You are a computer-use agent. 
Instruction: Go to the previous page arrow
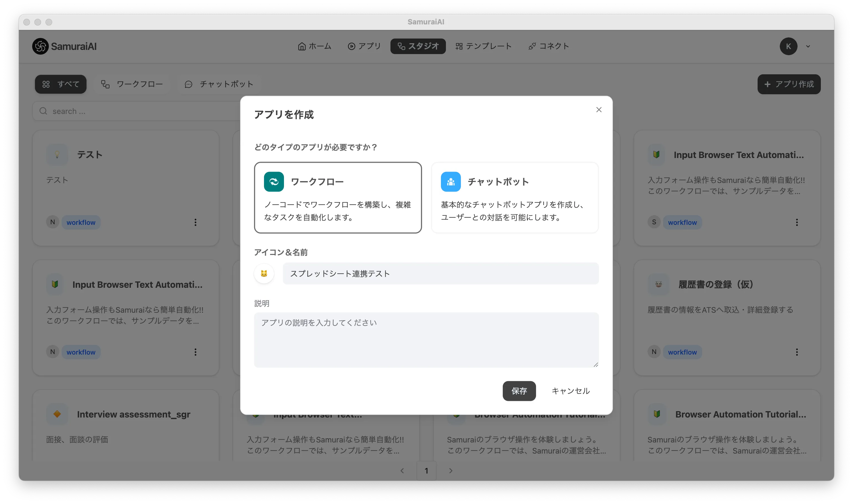pos(402,470)
